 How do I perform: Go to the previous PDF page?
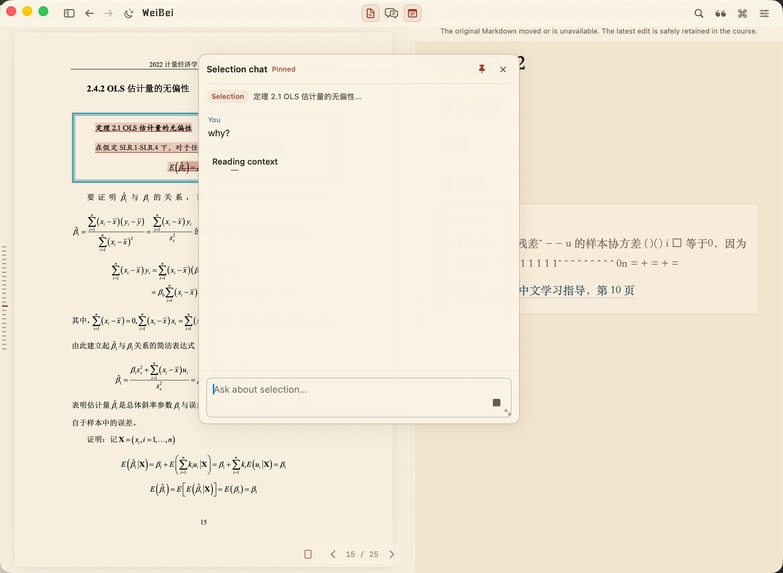333,554
